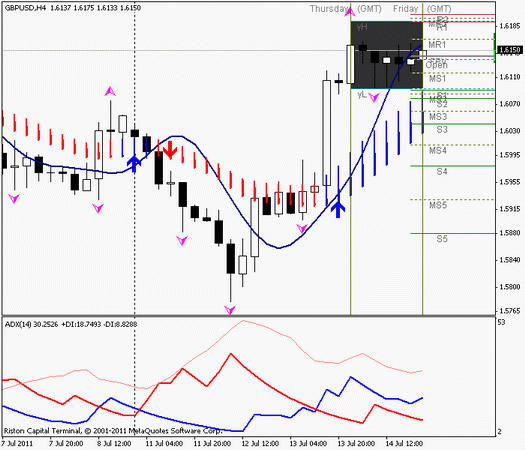525x450 pixels.
Task: Click the 12 Jul 12:00 time label
Action: point(260,444)
